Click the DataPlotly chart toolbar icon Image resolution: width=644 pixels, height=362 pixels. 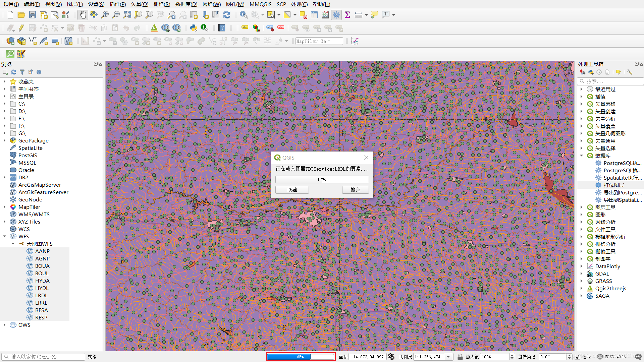pyautogui.click(x=355, y=41)
